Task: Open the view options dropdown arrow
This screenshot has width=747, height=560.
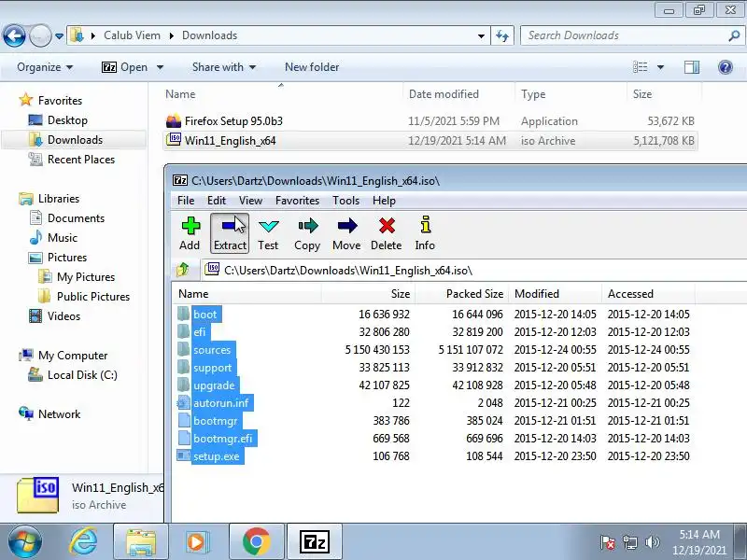Action: (660, 67)
